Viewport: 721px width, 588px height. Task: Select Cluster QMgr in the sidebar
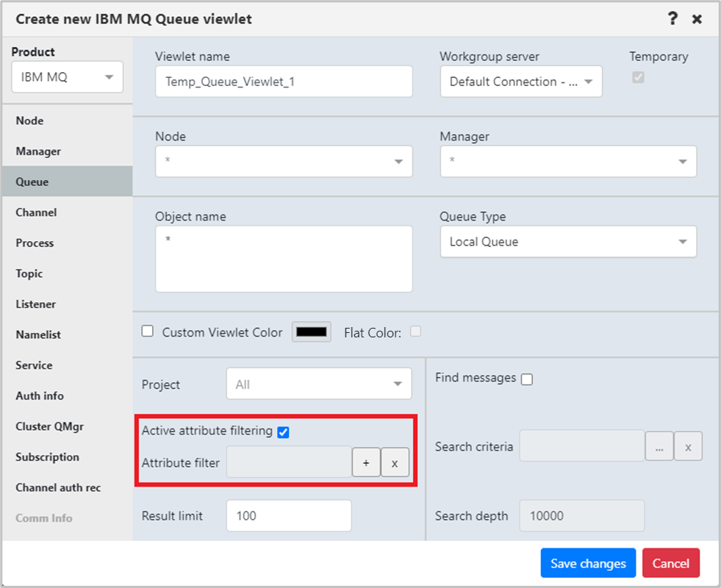[x=67, y=426]
